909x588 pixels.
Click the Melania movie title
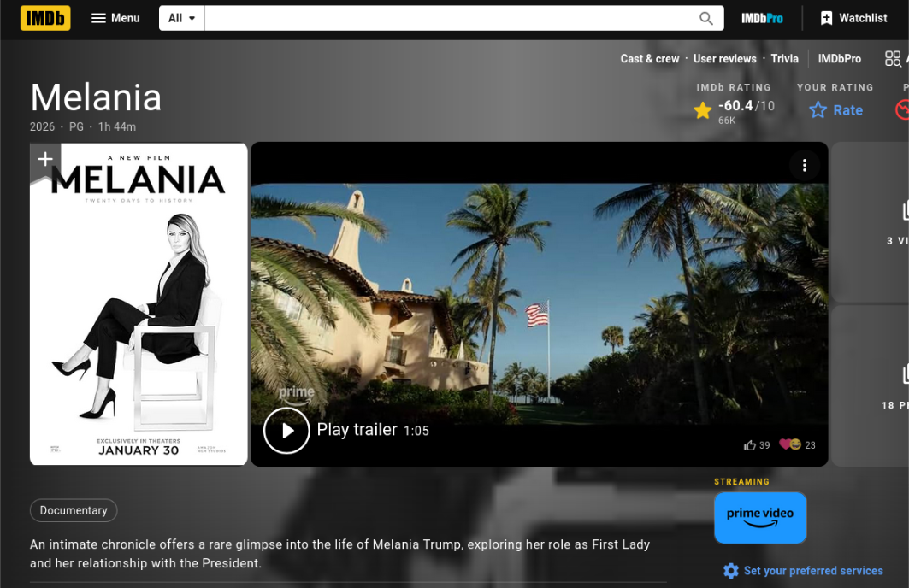(x=96, y=97)
